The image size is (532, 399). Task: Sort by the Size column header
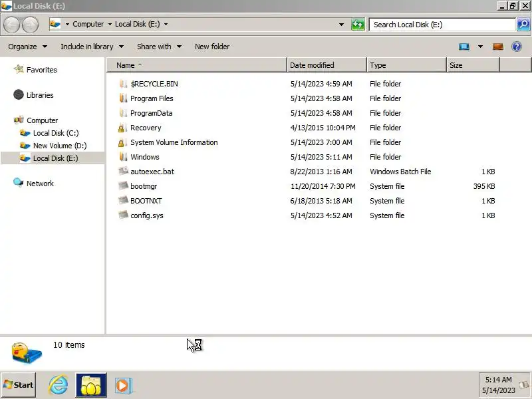[473, 65]
